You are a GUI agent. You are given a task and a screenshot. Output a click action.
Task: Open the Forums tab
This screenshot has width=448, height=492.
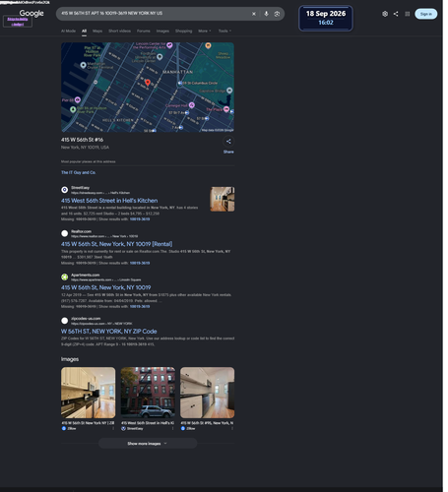click(x=144, y=31)
